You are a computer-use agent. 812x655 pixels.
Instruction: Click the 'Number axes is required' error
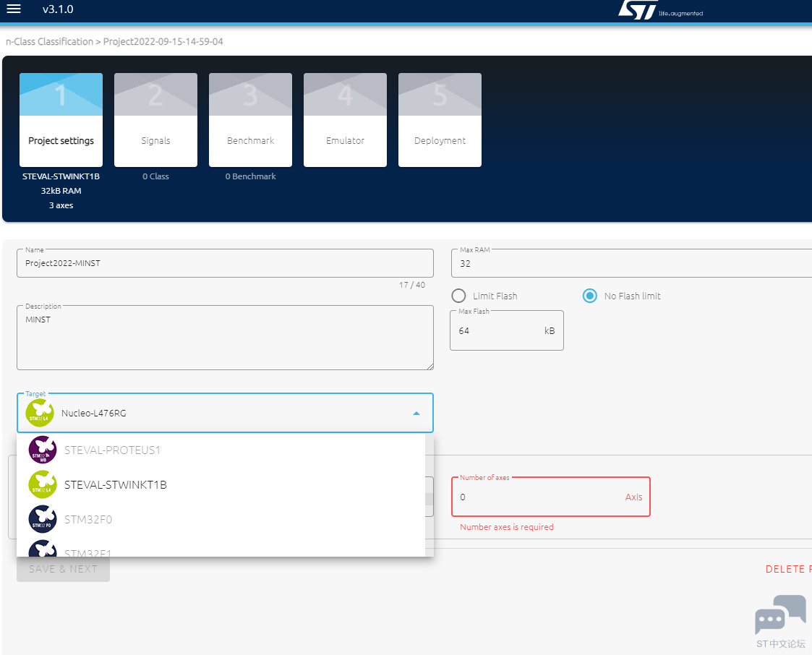(506, 527)
